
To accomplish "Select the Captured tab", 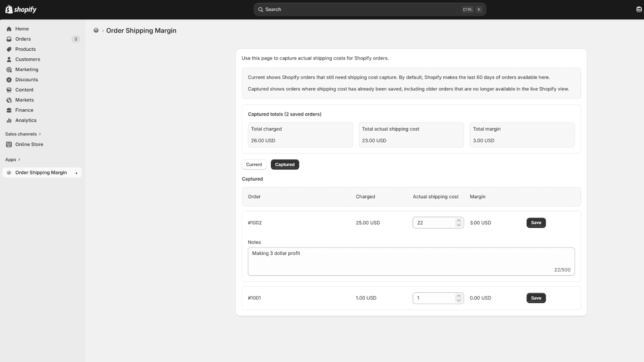I will tap(285, 165).
